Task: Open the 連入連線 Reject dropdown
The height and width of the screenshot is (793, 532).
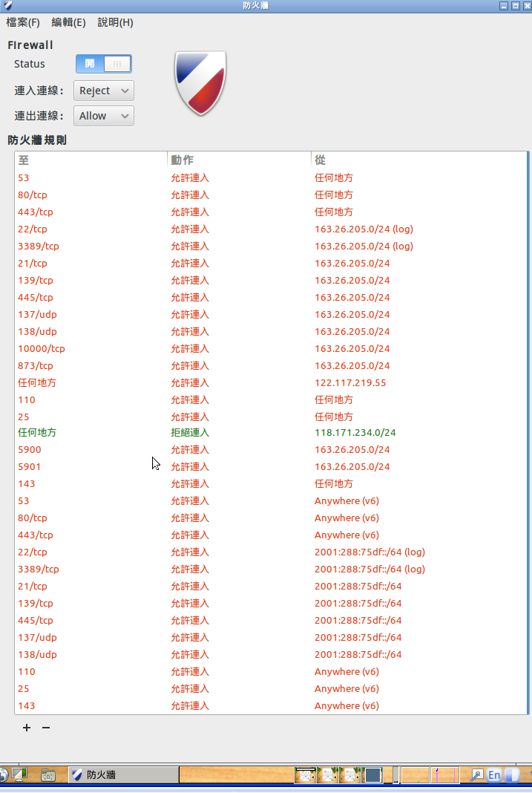Action: pos(104,91)
